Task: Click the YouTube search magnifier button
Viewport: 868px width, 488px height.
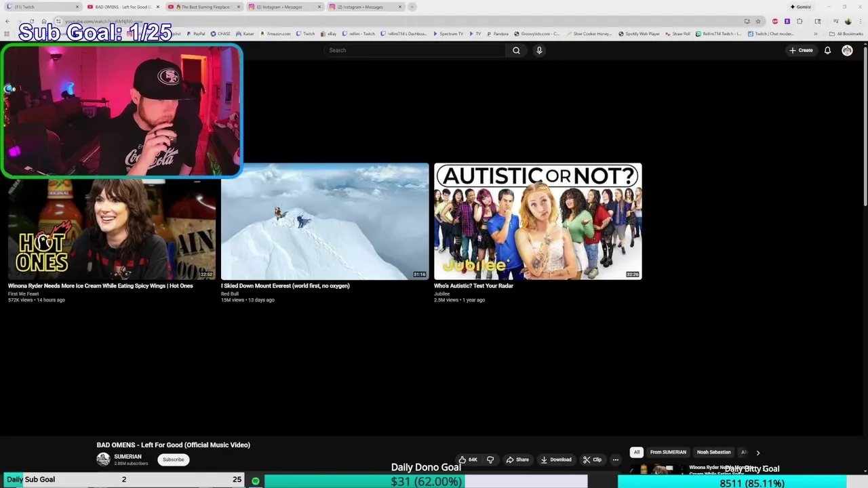Action: [x=516, y=50]
